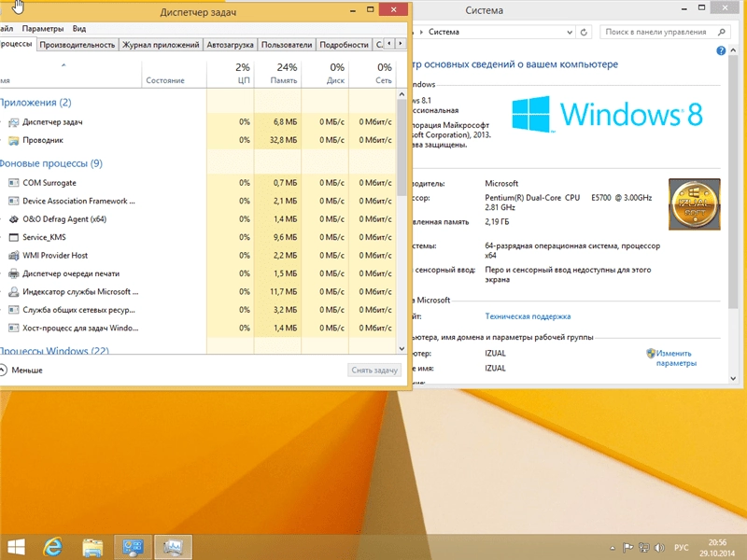This screenshot has width=747, height=560.
Task: Click the O&O Defrag Agent icon
Action: coord(14,219)
